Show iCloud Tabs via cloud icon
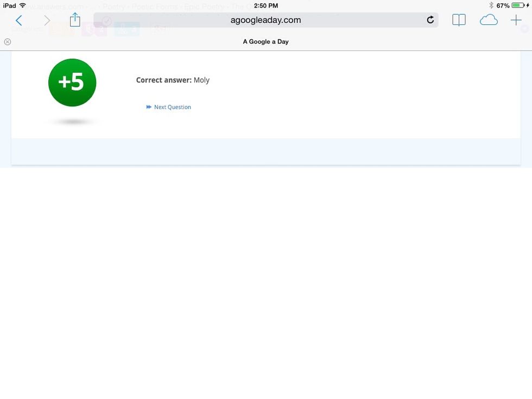 (489, 21)
